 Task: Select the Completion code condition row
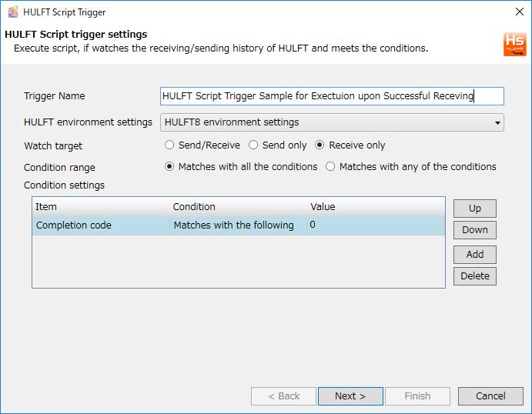(x=239, y=225)
